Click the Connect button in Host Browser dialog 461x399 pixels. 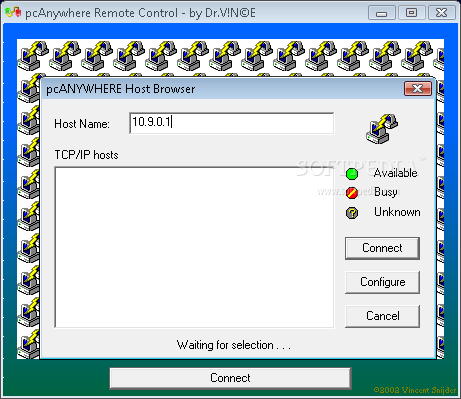382,248
